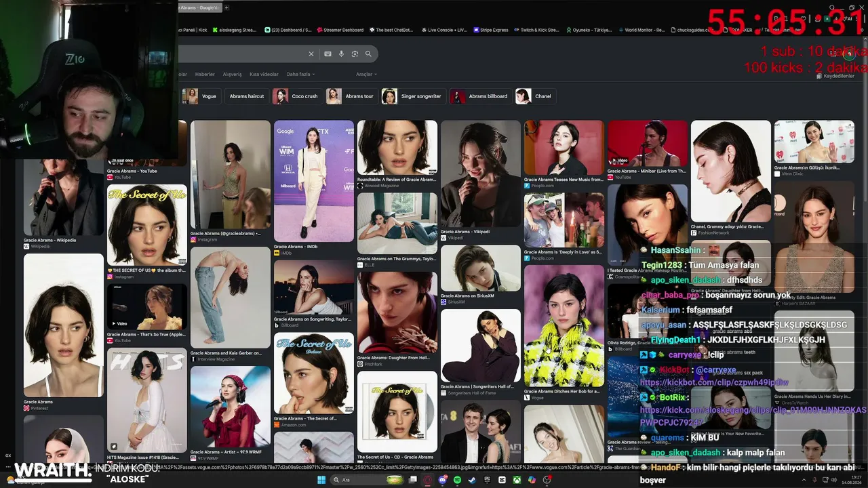The image size is (868, 488).
Task: Open the HITS Magazine Issue #1418 image
Action: click(147, 400)
